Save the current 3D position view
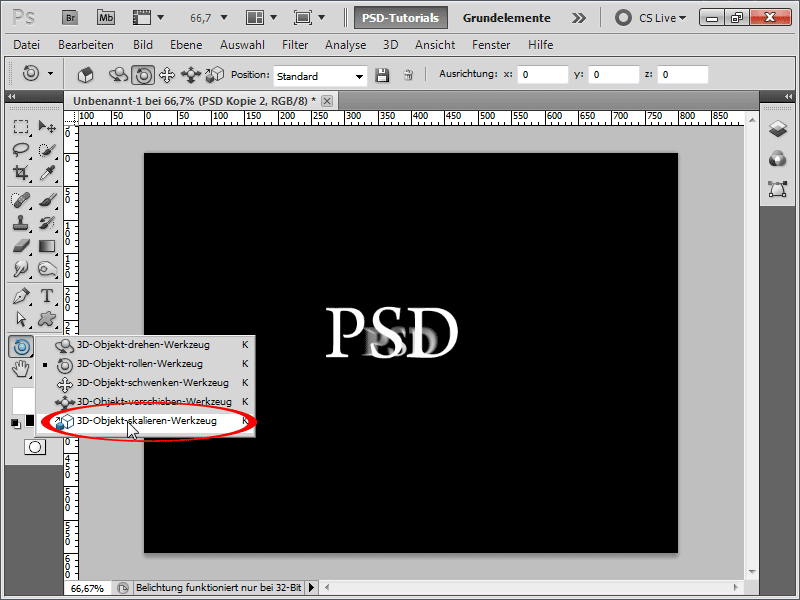Image resolution: width=800 pixels, height=600 pixels. [382, 76]
